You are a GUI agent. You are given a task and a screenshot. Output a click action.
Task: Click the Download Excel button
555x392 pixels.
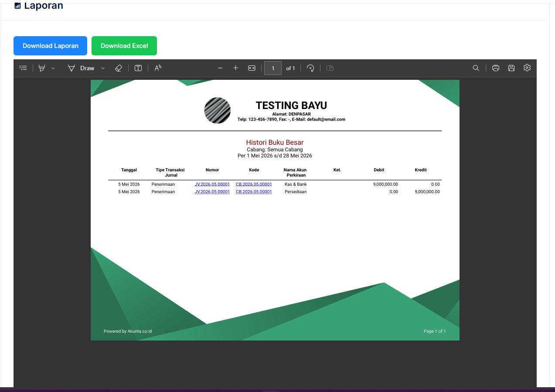click(x=124, y=46)
